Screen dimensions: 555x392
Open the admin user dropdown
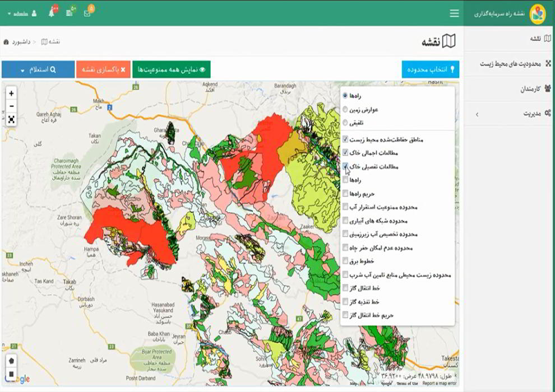pos(22,14)
